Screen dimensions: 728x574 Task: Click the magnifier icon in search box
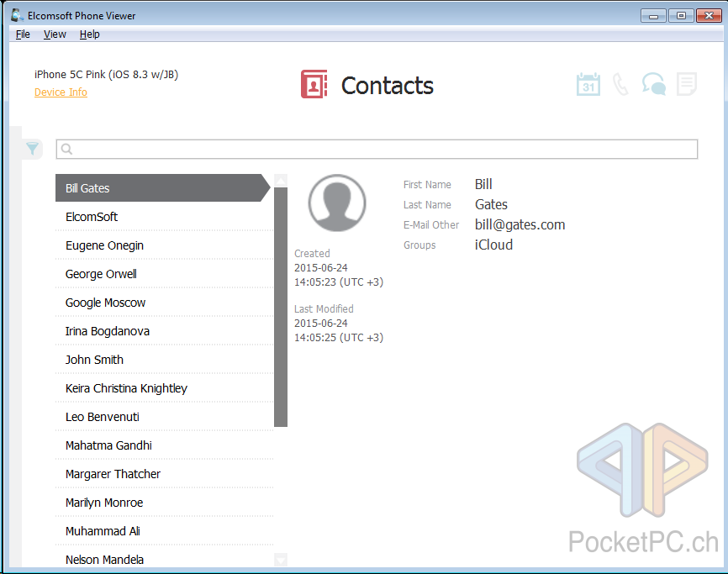[67, 149]
